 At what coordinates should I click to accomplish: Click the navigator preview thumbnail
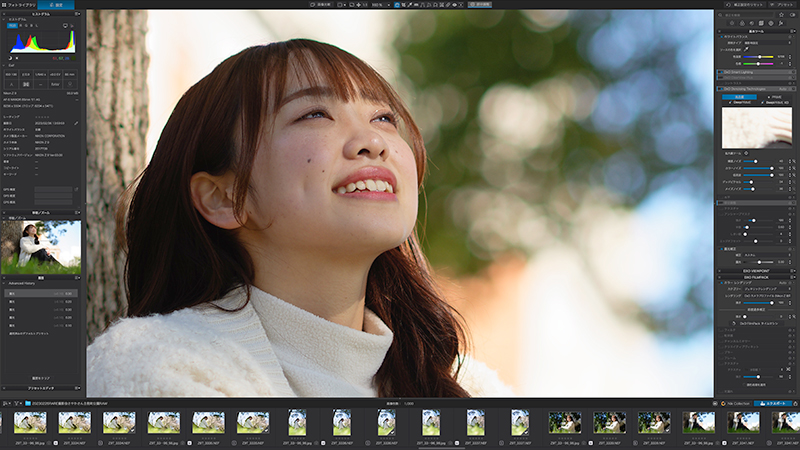coord(41,247)
